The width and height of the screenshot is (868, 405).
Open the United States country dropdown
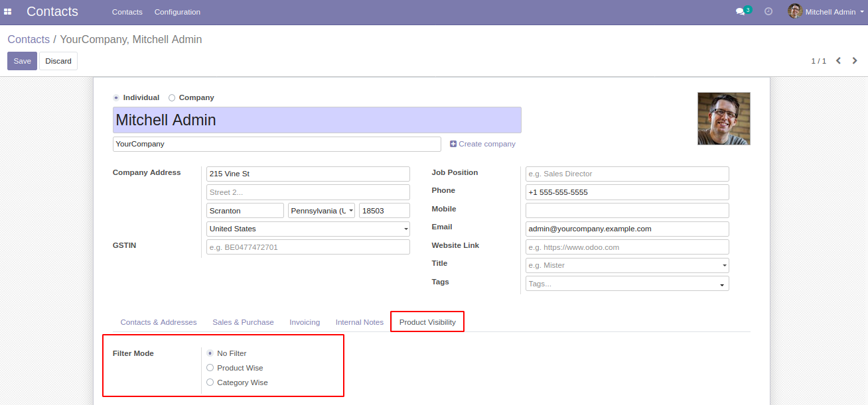click(308, 229)
